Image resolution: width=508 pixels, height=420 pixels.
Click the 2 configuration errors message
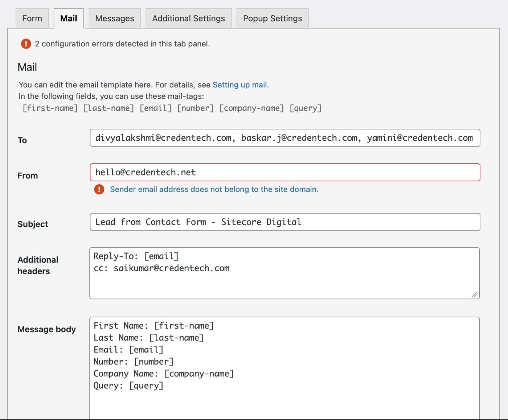tap(122, 44)
